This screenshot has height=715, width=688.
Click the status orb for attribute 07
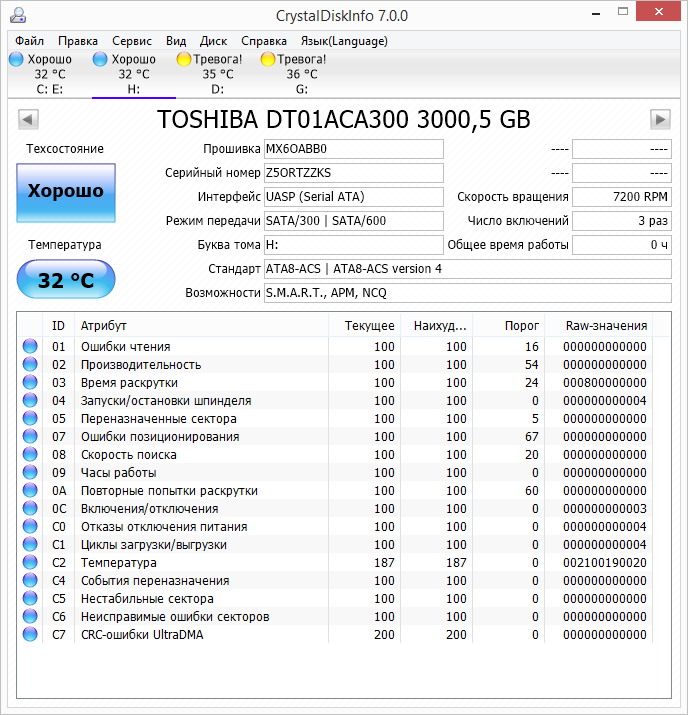coord(30,436)
